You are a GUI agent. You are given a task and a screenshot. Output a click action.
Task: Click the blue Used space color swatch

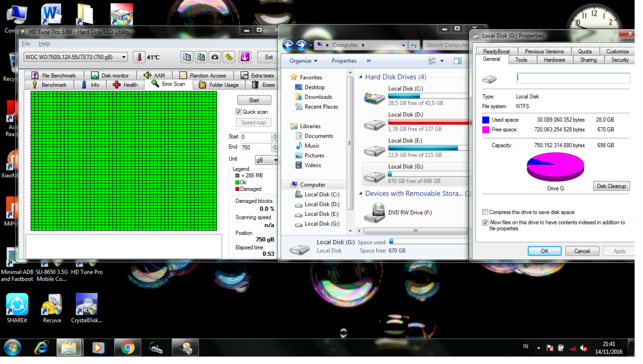(x=486, y=120)
